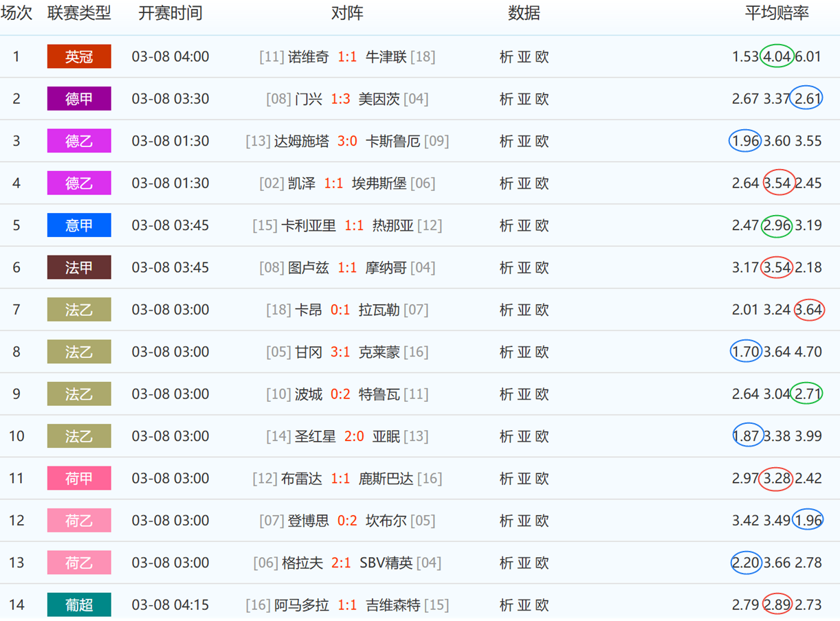The width and height of the screenshot is (840, 621).
Task: Click score 1:3 for 门兴 vs 美因茨
Action: point(340,99)
